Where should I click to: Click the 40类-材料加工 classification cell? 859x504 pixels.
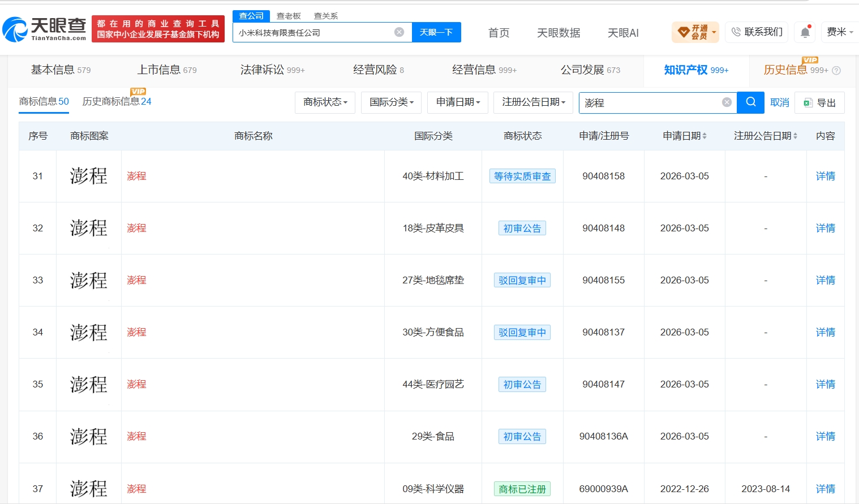(x=433, y=176)
